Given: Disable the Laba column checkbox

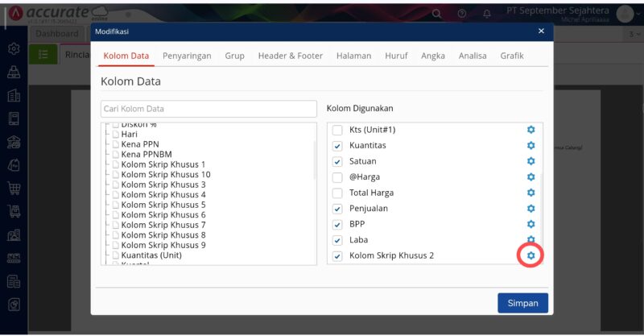Looking at the screenshot, I should (337, 240).
